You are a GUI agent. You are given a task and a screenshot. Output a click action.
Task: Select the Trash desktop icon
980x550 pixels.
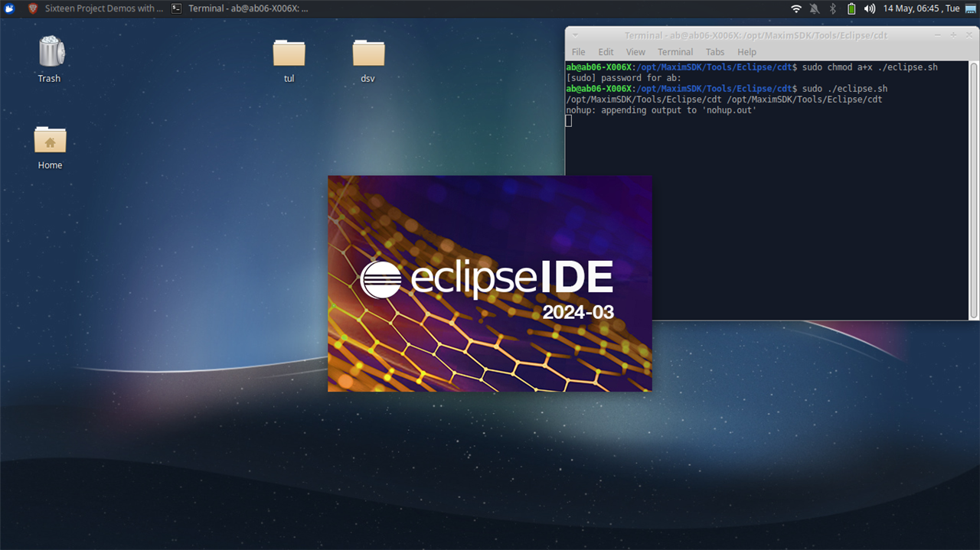(x=50, y=58)
